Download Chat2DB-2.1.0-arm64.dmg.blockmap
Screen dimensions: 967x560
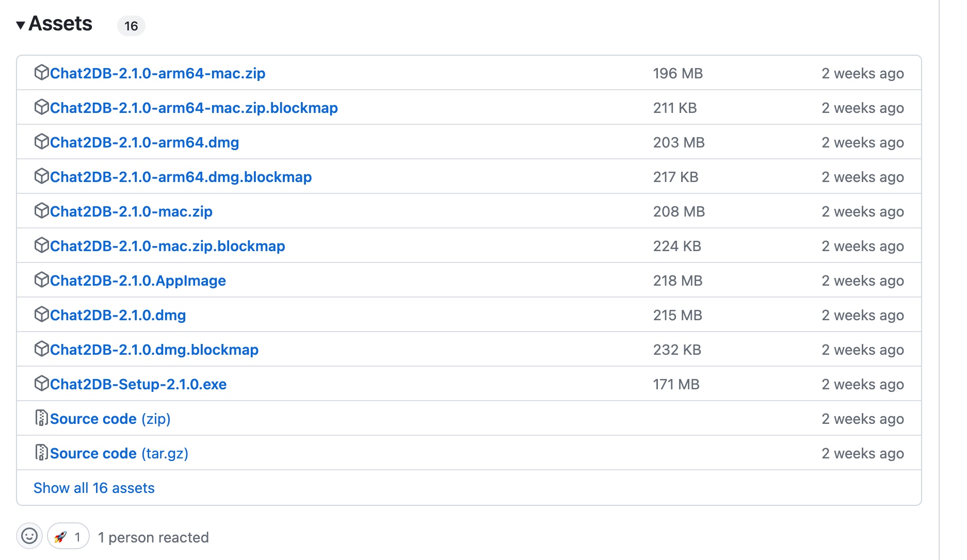pyautogui.click(x=181, y=177)
